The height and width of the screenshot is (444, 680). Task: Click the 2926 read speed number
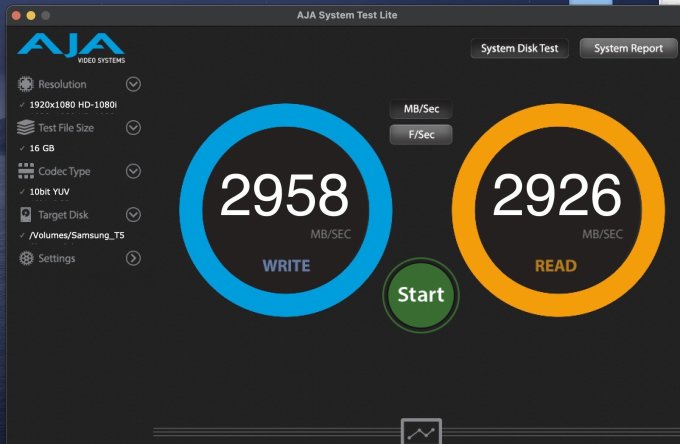(557, 195)
